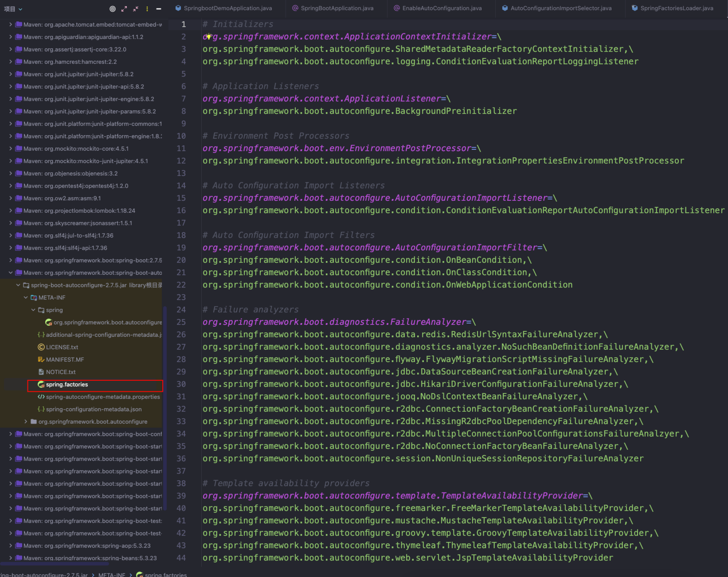Click the spring folder icon under META-INF
Screen dimensions: 728x577
pos(41,310)
